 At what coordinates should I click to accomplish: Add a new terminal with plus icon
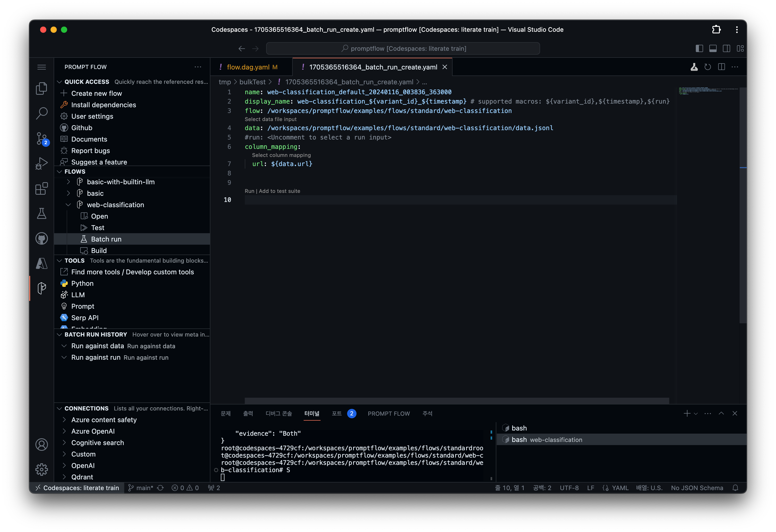(687, 414)
